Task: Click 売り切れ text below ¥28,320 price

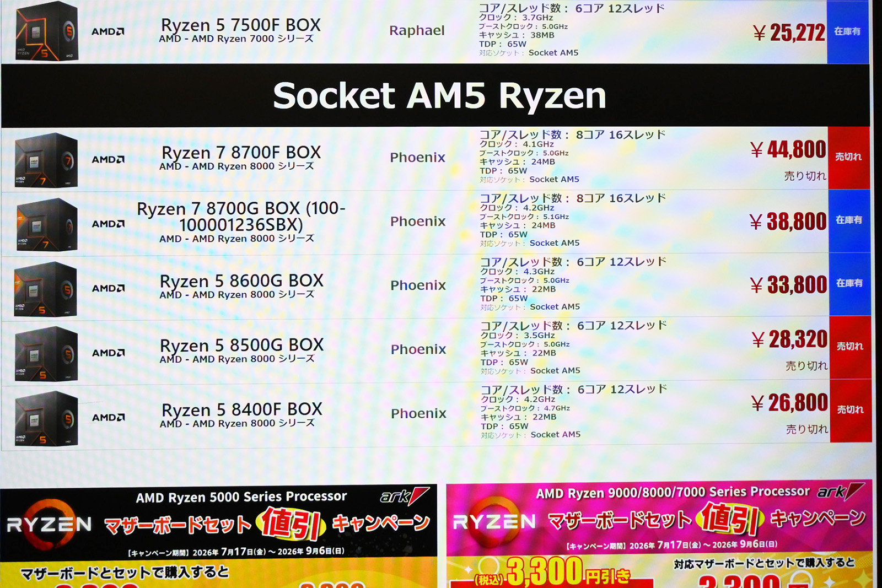Action: click(806, 366)
